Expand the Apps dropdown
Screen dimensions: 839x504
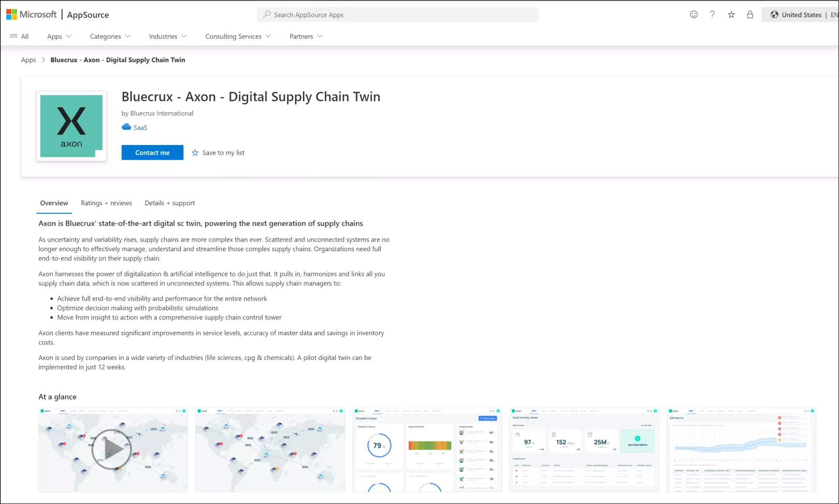coord(59,36)
